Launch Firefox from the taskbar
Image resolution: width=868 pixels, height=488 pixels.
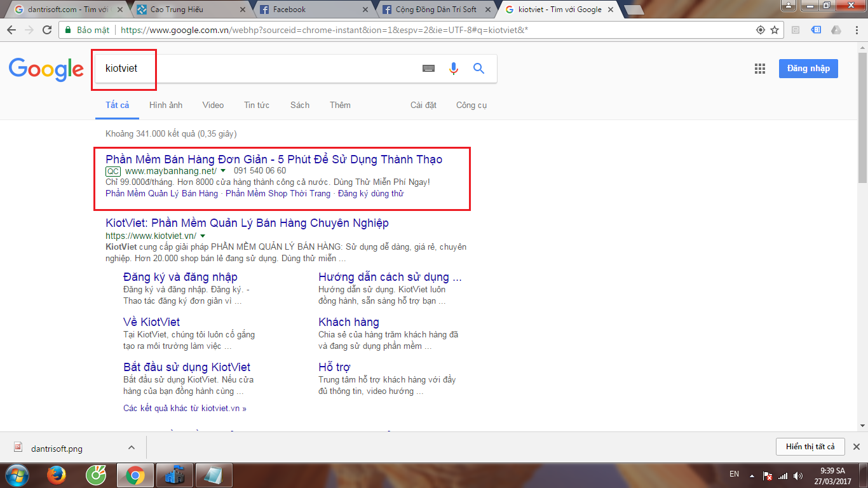(57, 475)
